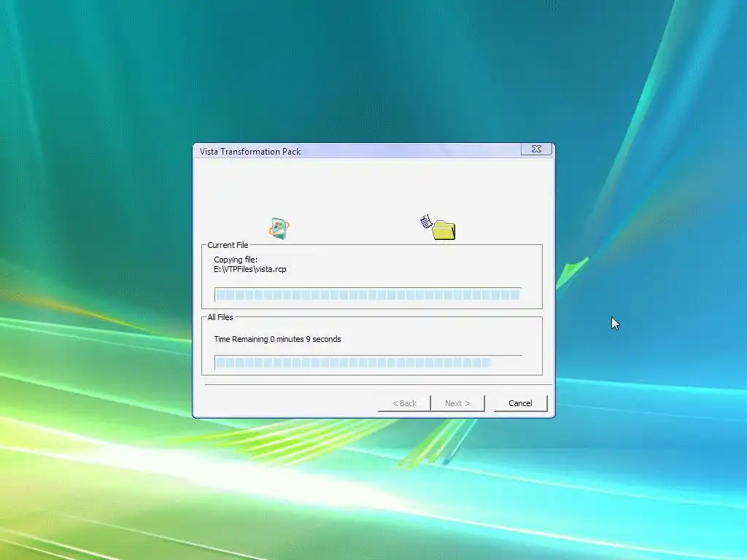Click the disabled Back button
747x560 pixels.
coord(404,403)
